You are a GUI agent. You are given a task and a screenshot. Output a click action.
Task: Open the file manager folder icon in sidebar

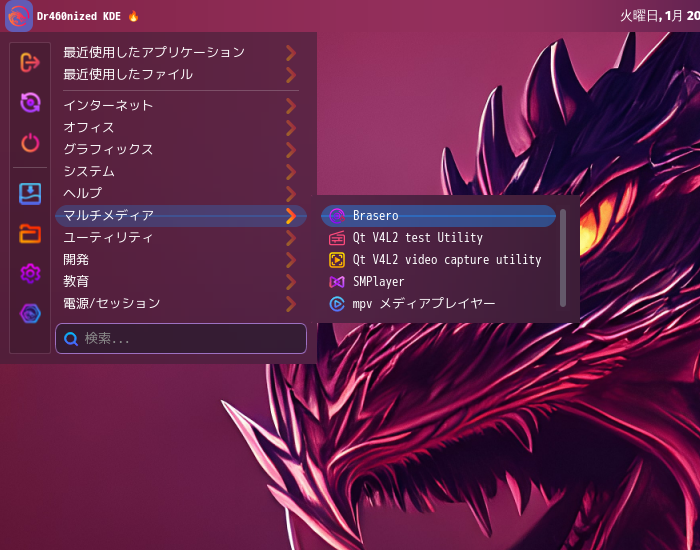click(30, 233)
